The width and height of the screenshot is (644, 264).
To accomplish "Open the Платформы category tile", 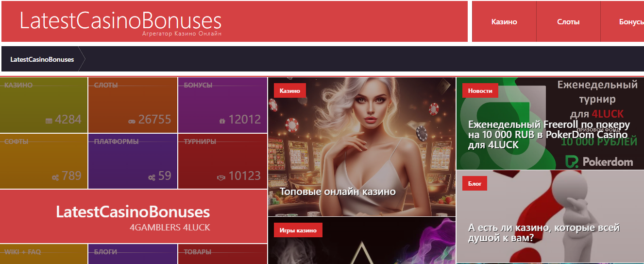I will (x=133, y=161).
